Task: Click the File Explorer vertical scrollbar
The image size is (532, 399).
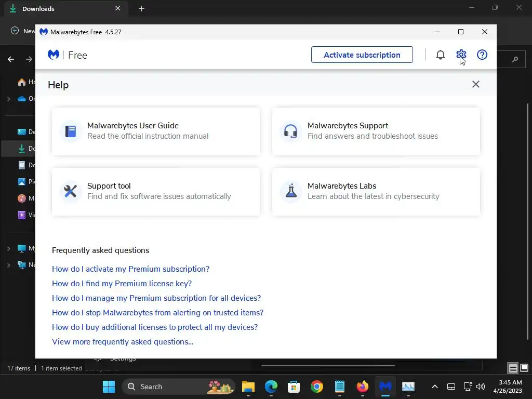Action: (x=528, y=220)
